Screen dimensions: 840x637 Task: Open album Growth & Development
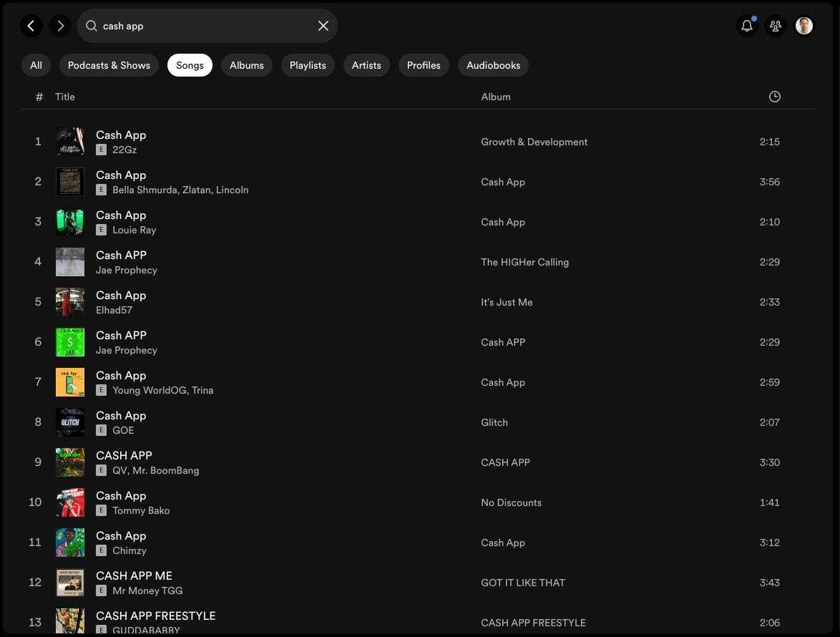[534, 142]
